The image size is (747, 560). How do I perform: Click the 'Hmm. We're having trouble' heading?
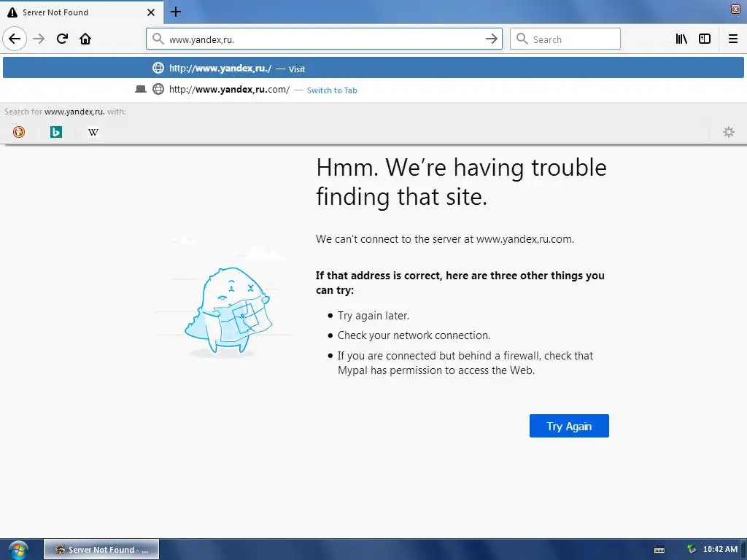(461, 182)
